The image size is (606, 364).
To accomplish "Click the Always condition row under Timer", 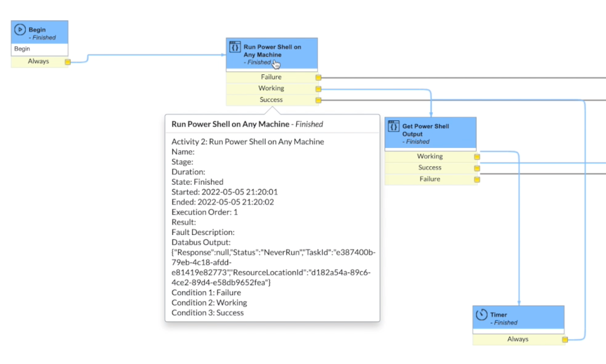I will pyautogui.click(x=517, y=339).
